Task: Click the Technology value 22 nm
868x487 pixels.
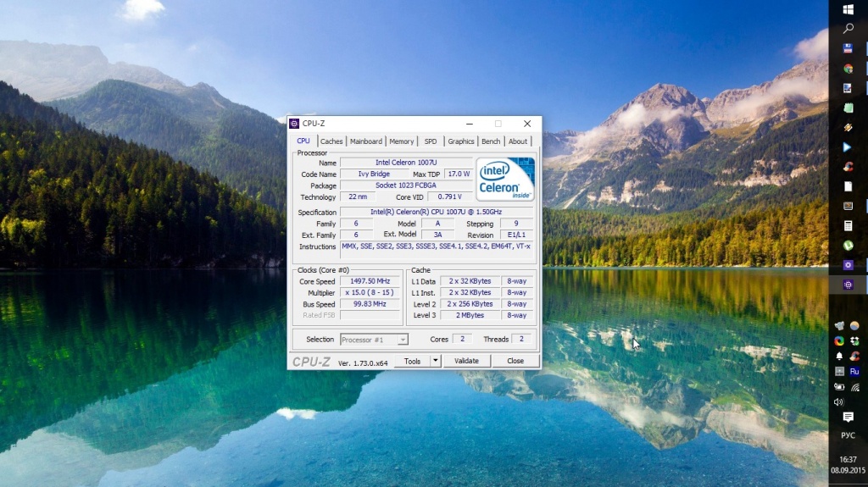Action: (358, 197)
